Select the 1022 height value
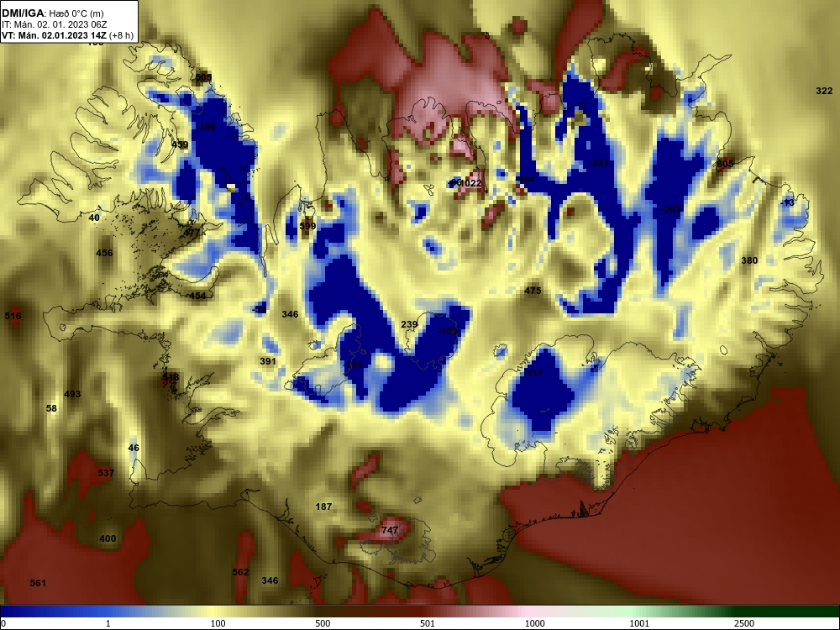Image resolution: width=840 pixels, height=630 pixels. coord(471,183)
